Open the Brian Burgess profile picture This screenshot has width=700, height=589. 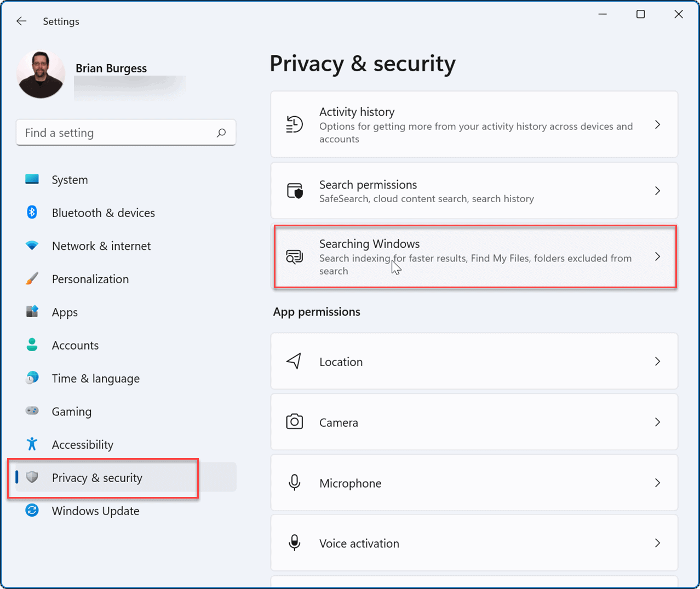(41, 75)
